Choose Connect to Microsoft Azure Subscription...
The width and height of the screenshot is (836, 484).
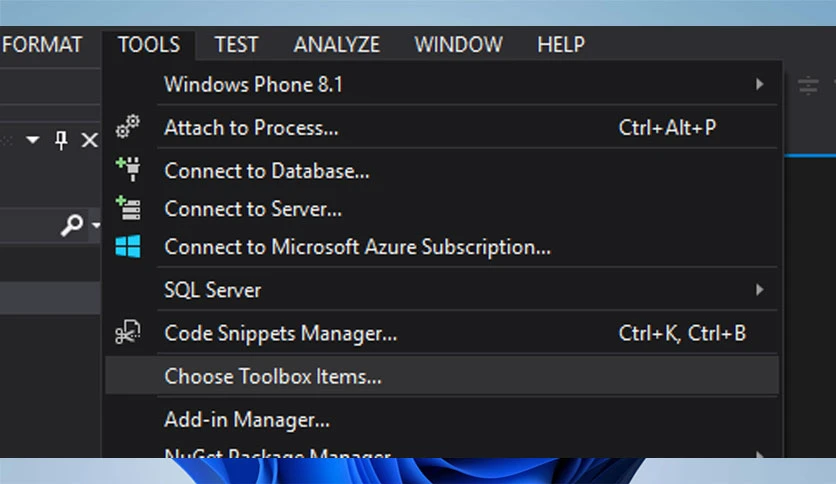tap(442, 247)
